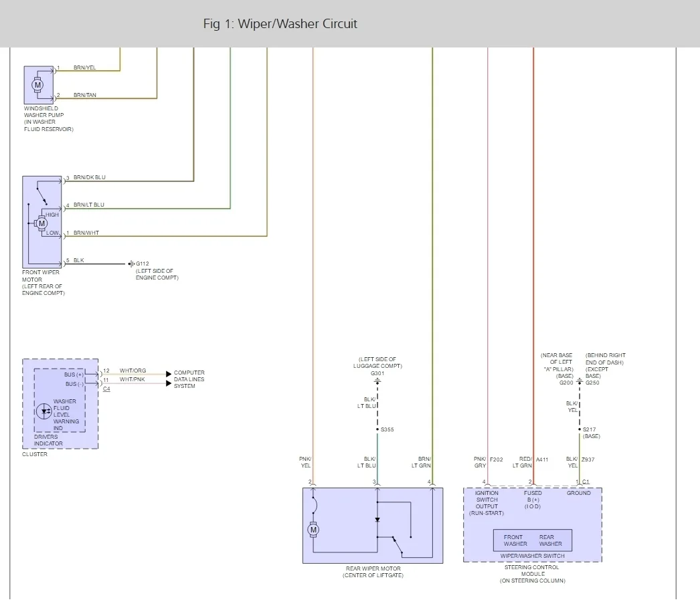
Task: Select the PNK/YEL wire label
Action: click(305, 462)
